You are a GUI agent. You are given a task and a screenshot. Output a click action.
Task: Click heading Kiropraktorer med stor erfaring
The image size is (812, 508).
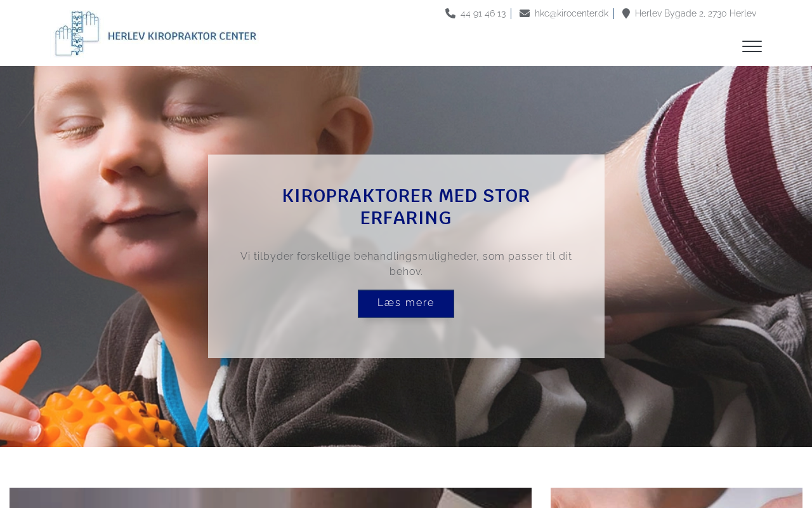coord(406,207)
